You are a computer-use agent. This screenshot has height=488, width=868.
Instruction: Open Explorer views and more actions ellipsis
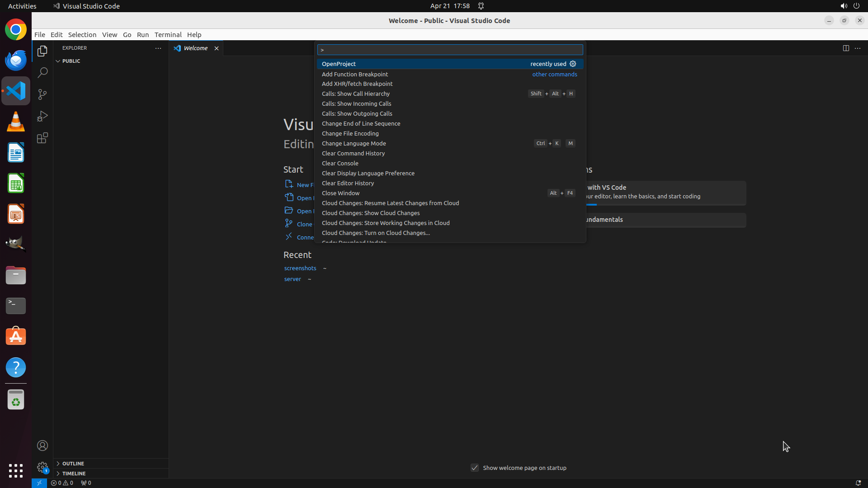coord(158,48)
